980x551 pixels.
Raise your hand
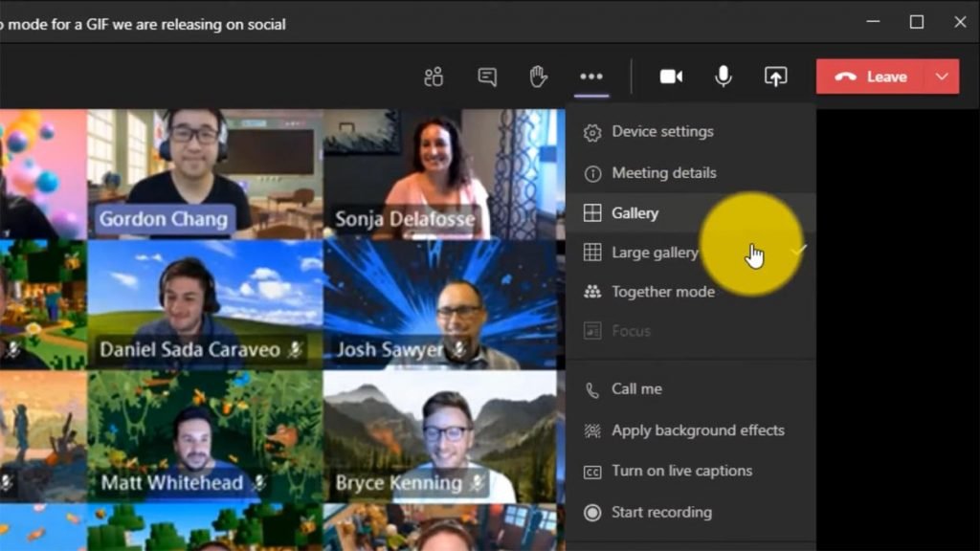539,76
